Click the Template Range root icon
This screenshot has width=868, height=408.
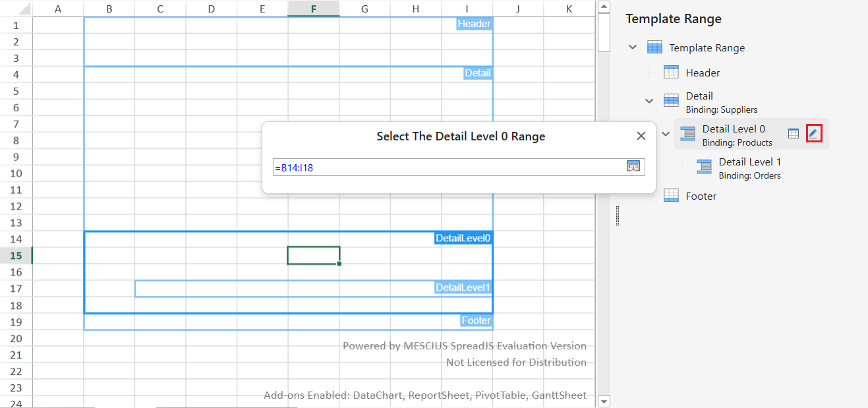[x=654, y=47]
